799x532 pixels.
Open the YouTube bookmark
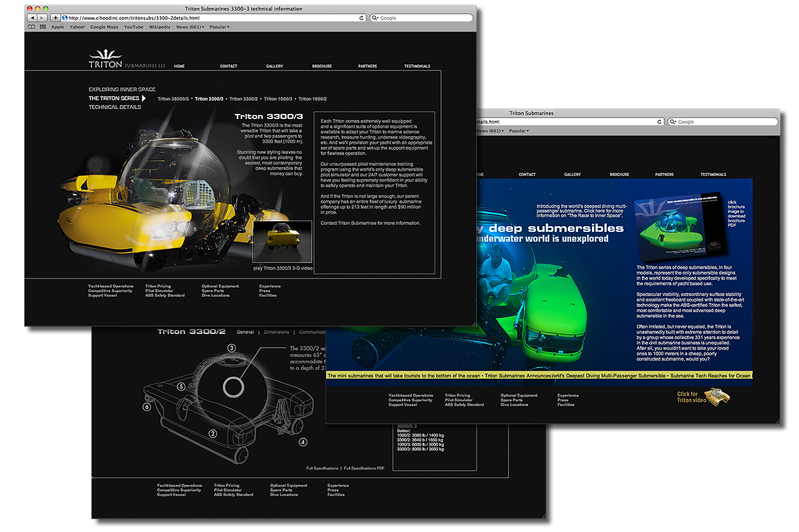click(134, 27)
